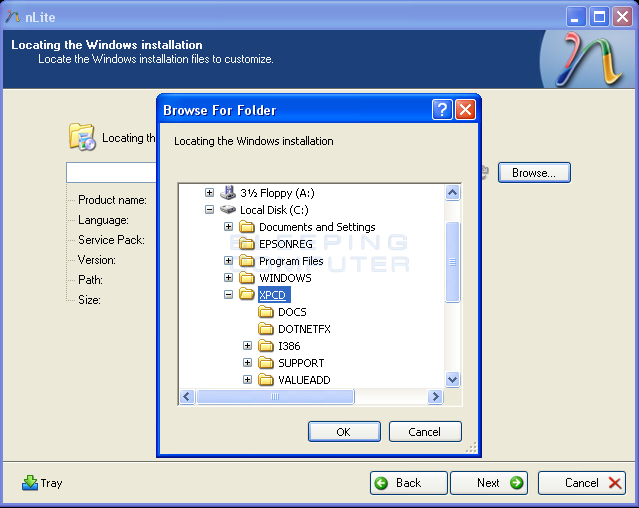Close the Browse For Folder dialog
The width and height of the screenshot is (639, 508).
tap(465, 110)
